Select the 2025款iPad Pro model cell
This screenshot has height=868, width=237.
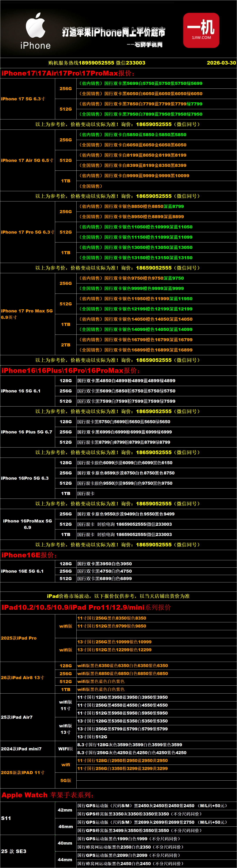19,638
